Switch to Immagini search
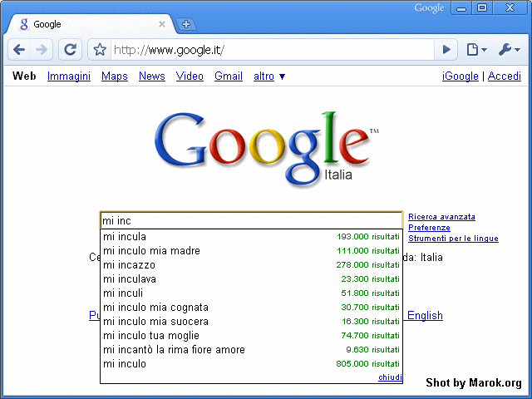This screenshot has width=532, height=399. 69,76
